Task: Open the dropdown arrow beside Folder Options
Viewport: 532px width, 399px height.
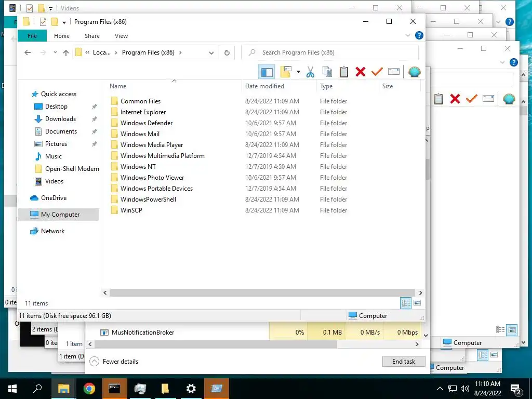Action: pos(298,72)
